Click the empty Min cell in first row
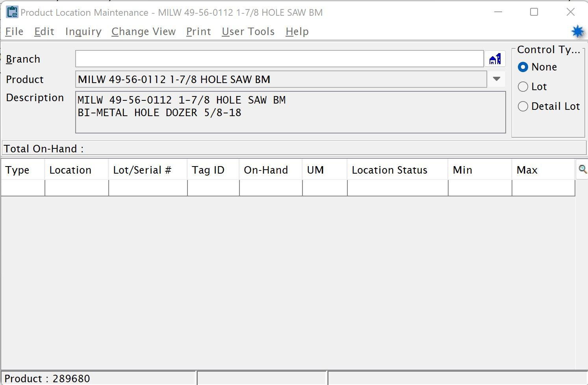The image size is (588, 385). [x=480, y=188]
